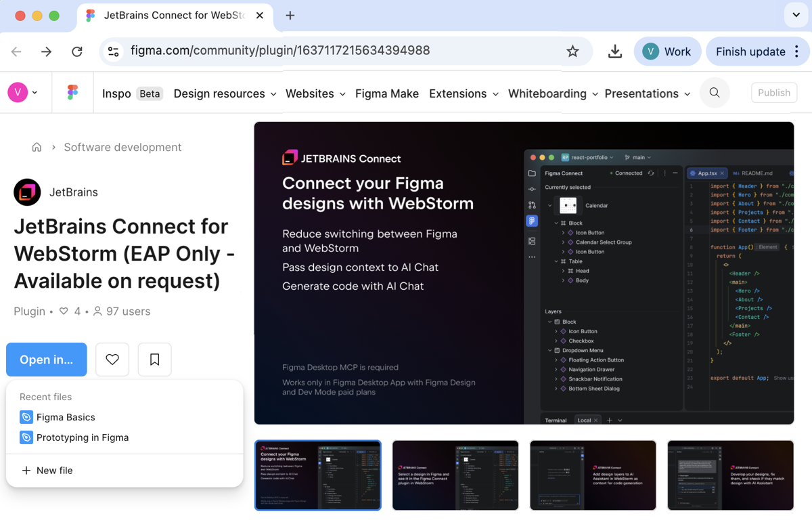The width and height of the screenshot is (812, 520).
Task: Open site information icon in address bar
Action: point(114,51)
